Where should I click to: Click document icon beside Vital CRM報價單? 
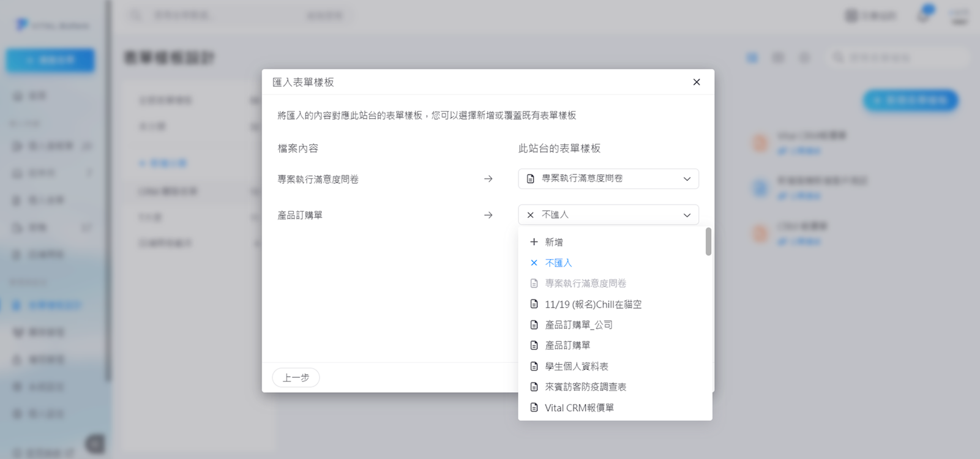[x=534, y=408]
